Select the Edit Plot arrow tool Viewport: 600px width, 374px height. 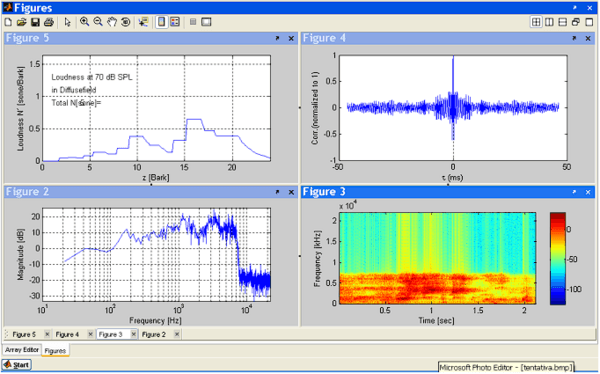(x=67, y=22)
